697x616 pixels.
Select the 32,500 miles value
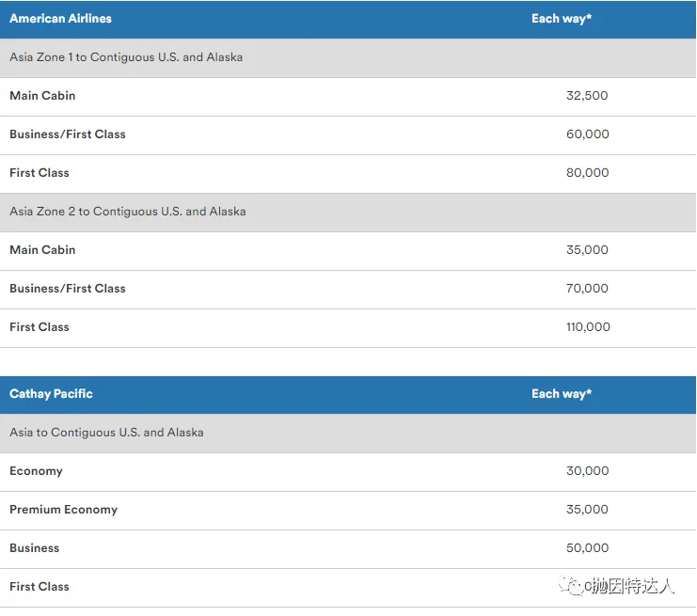(587, 96)
